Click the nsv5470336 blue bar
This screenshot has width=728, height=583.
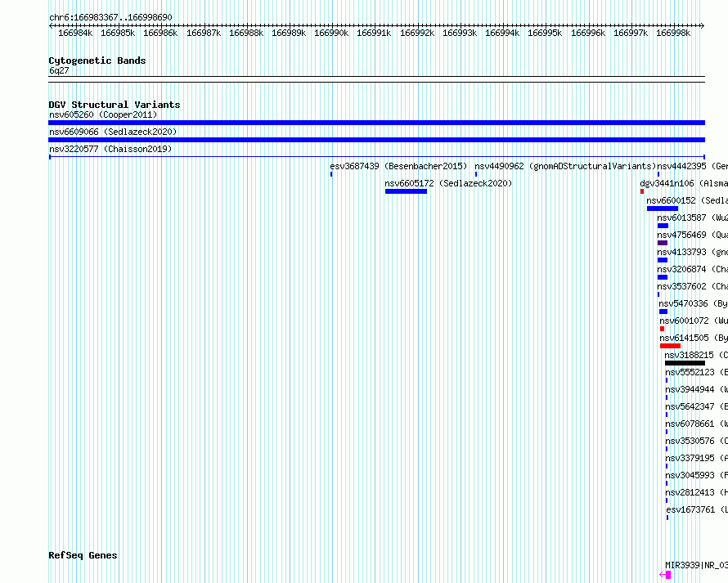click(x=663, y=312)
